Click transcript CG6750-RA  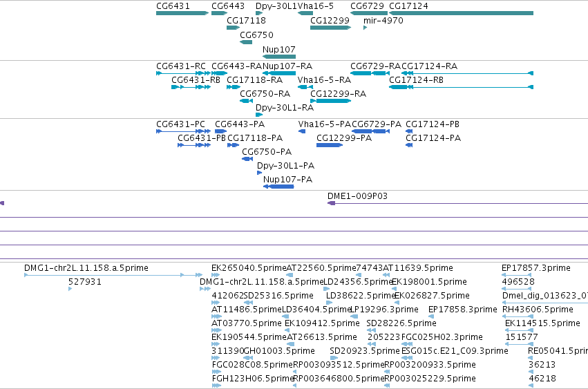click(x=265, y=94)
